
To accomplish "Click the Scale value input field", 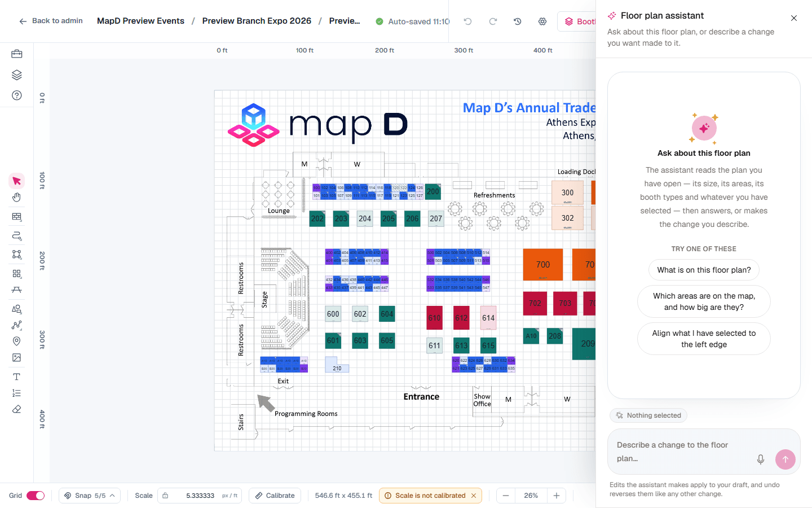I will [x=200, y=496].
